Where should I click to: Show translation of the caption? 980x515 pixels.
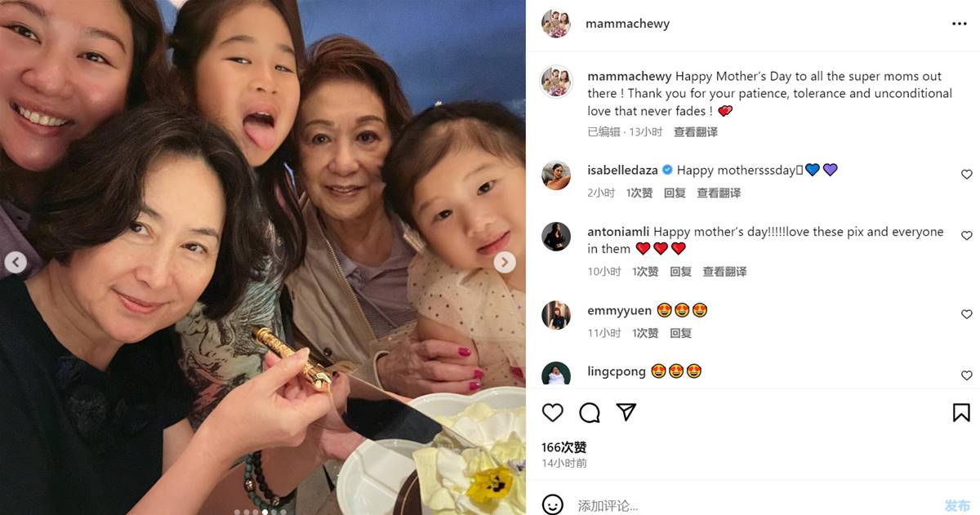tap(696, 131)
